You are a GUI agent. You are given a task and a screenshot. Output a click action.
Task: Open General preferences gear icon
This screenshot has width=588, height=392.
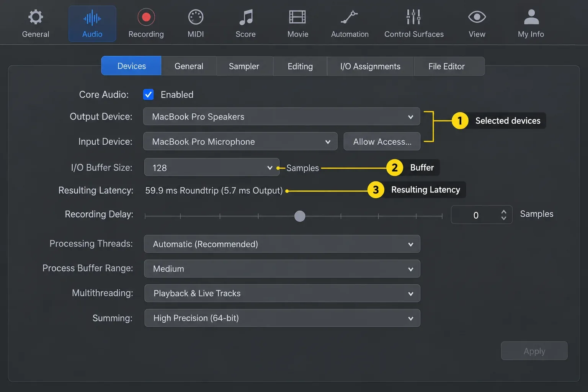point(36,17)
